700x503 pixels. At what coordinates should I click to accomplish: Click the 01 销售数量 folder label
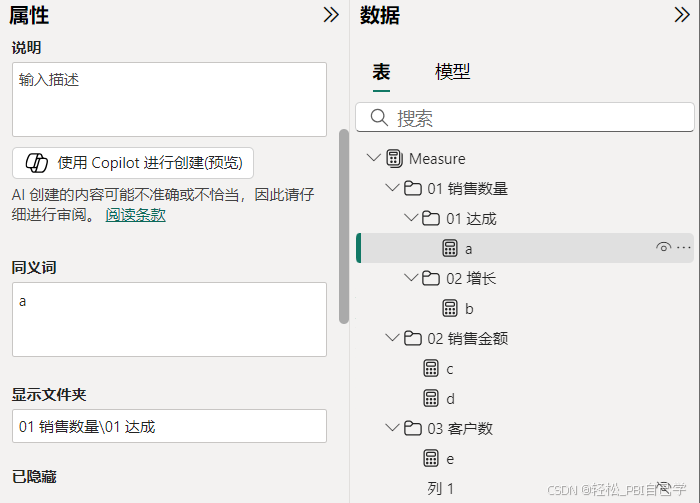point(467,188)
